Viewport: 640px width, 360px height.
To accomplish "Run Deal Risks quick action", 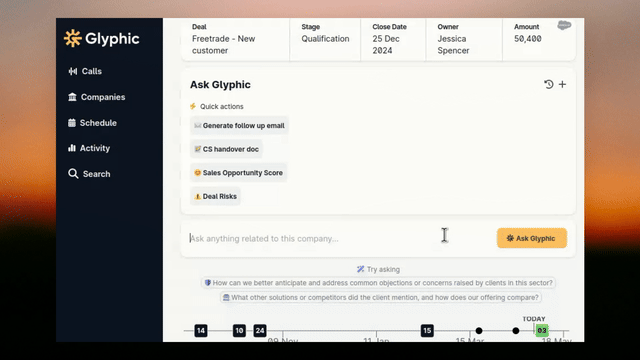I will (215, 196).
